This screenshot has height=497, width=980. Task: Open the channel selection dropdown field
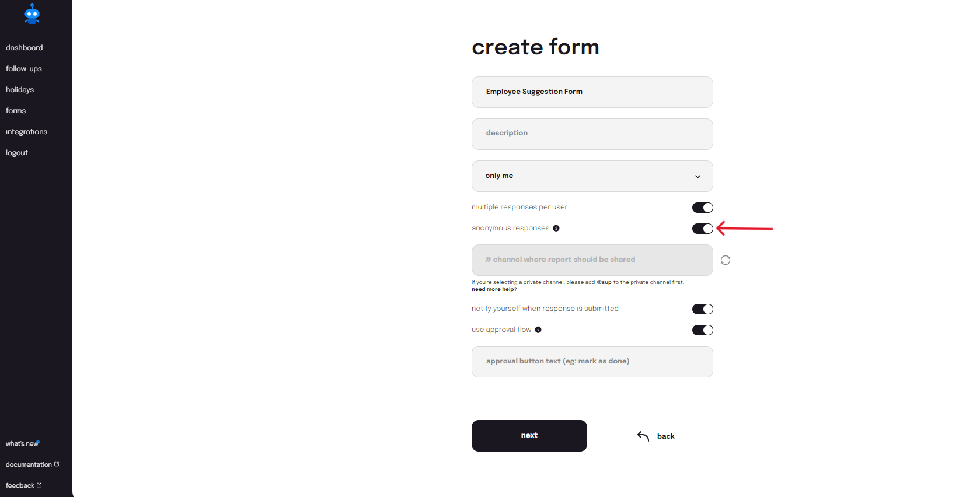coord(592,260)
